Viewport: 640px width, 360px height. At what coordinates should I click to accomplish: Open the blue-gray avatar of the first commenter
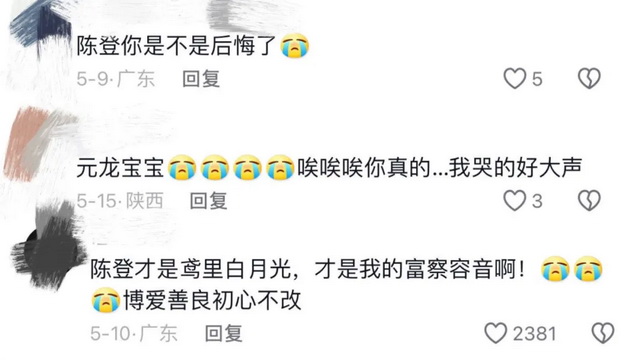tap(41, 29)
